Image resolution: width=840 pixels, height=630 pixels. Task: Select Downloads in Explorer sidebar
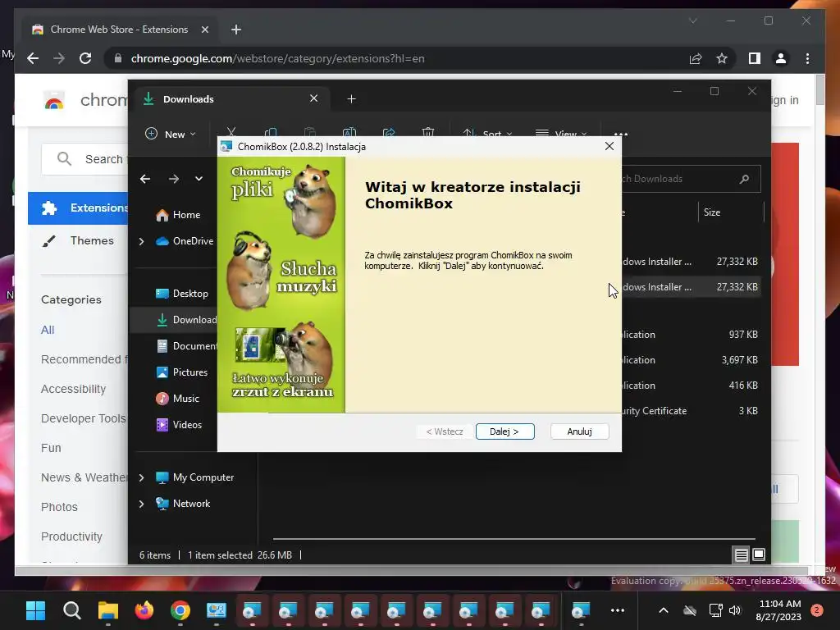[x=186, y=320]
